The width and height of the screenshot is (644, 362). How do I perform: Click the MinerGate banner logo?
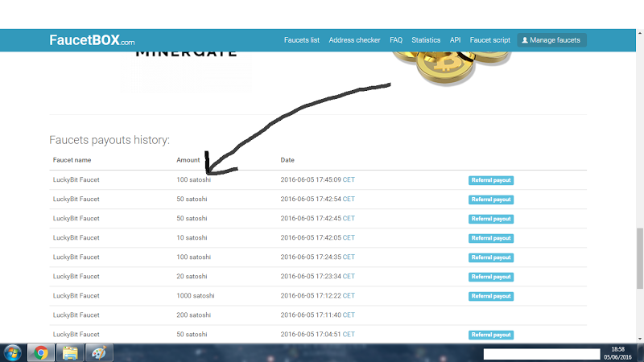186,54
